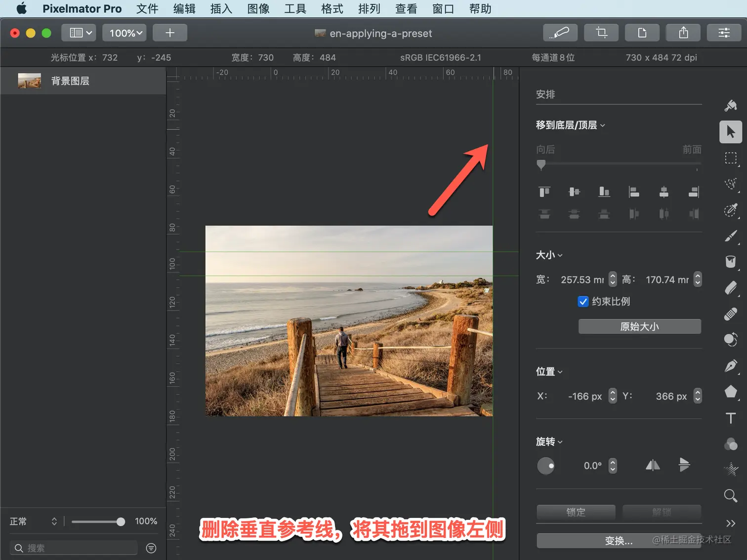The image size is (747, 560).
Task: Select the Zoom magnifier tool
Action: 731,496
